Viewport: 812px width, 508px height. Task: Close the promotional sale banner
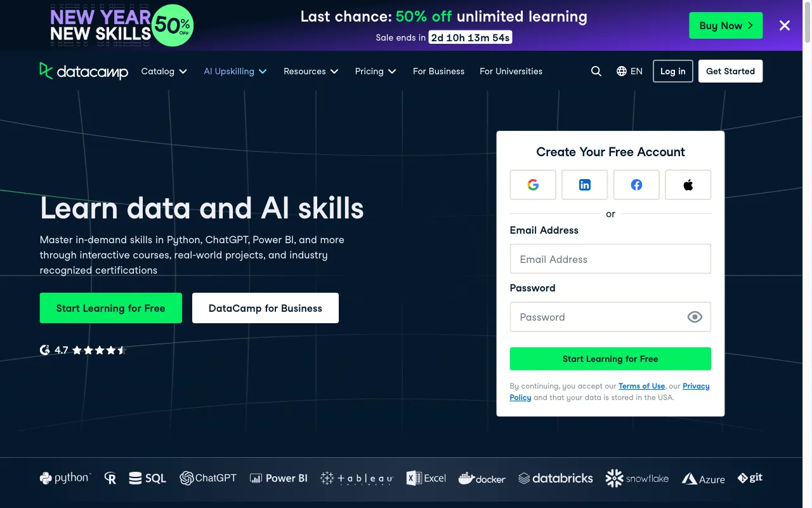coord(785,25)
